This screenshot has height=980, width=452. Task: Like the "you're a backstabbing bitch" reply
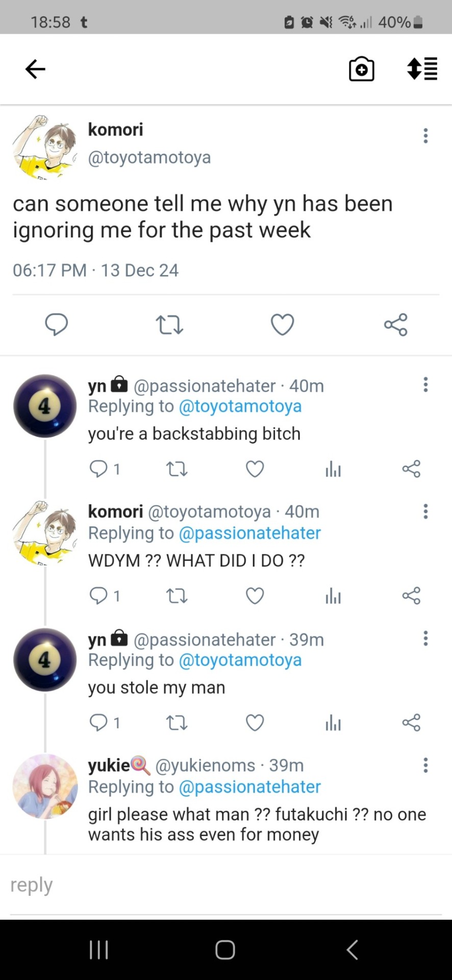(255, 469)
